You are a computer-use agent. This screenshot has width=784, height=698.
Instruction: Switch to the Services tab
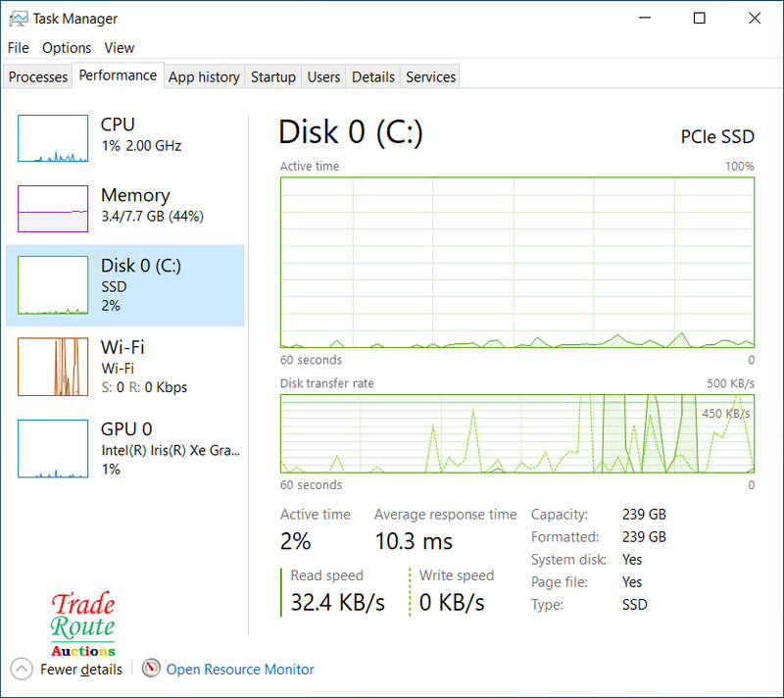pyautogui.click(x=430, y=77)
